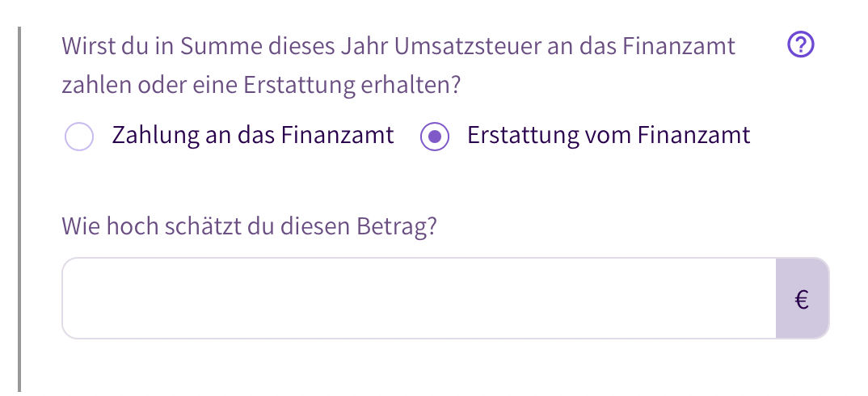Click the purple dot inside the selected radio button

click(x=435, y=137)
